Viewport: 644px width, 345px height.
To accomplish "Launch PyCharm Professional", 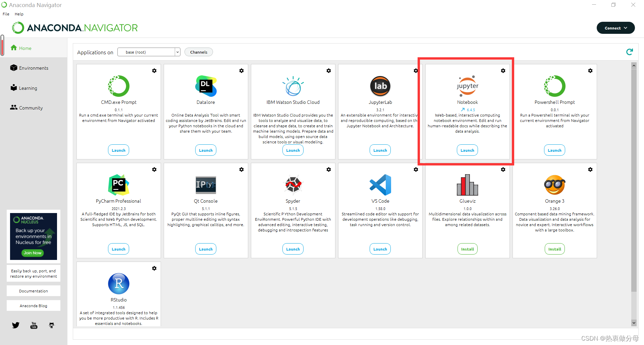I will (x=118, y=249).
